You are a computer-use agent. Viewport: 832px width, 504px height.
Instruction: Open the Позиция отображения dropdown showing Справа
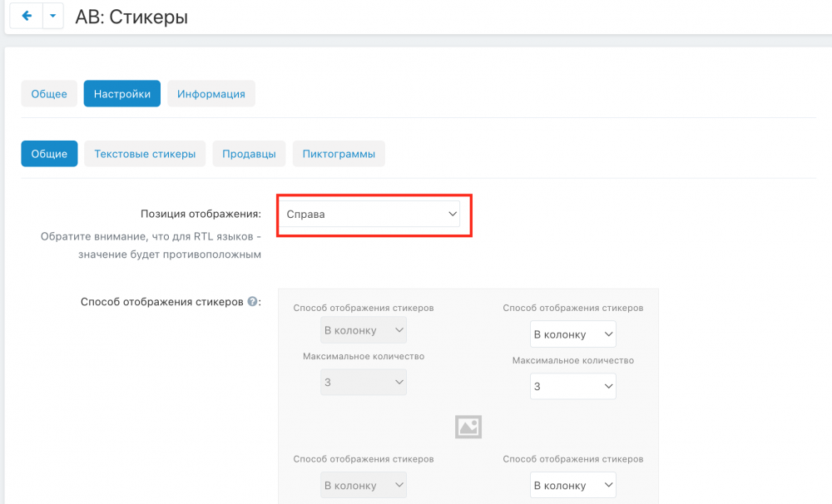369,215
